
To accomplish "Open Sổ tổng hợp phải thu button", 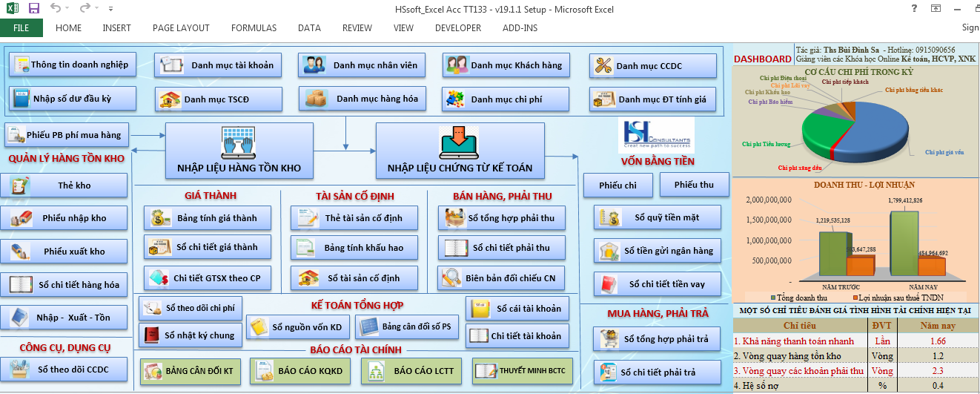I will pyautogui.click(x=501, y=218).
